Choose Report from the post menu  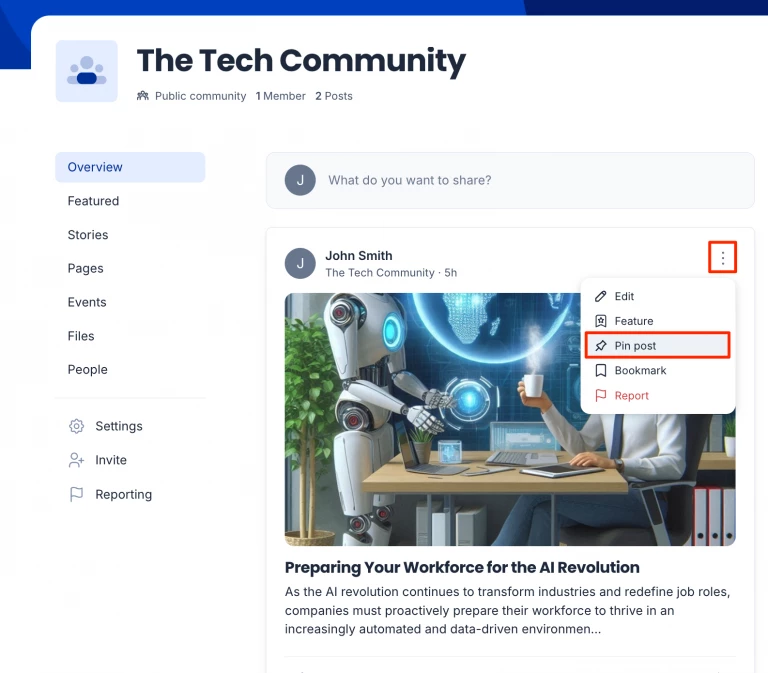[657, 395]
